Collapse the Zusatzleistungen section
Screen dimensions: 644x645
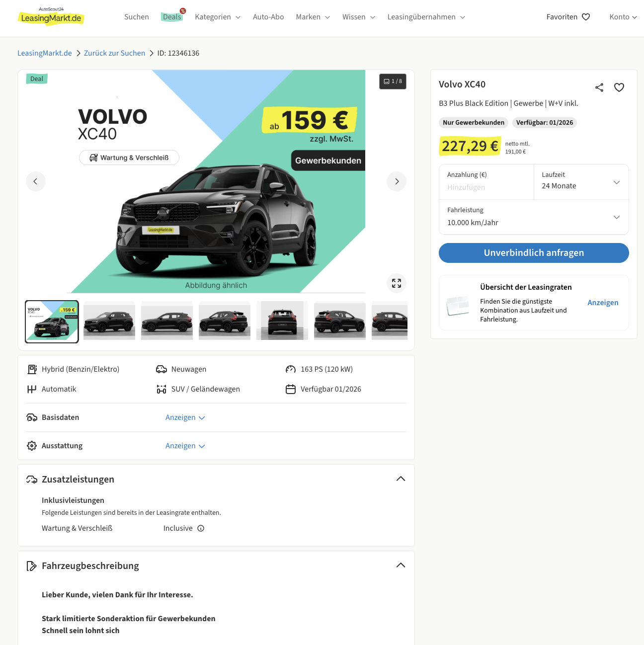401,479
